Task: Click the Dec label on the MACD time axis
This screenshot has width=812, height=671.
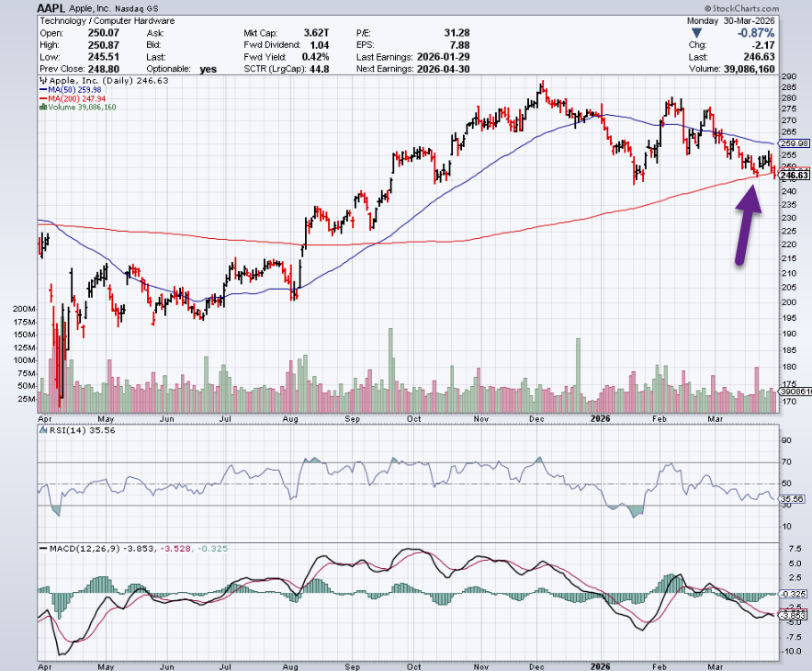Action: point(536,661)
